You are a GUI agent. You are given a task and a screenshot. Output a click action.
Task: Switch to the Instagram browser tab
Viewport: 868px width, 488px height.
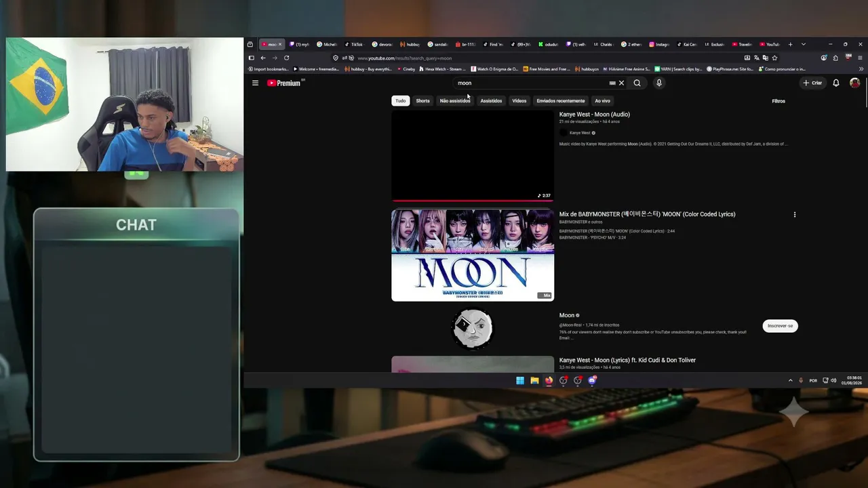point(659,44)
